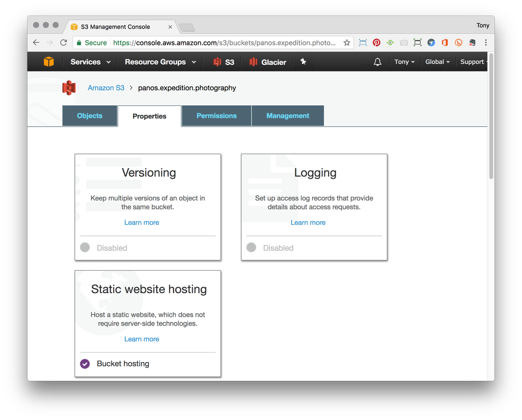Toggle the Logging Disabled status
Image resolution: width=522 pixels, height=420 pixels.
coord(252,247)
